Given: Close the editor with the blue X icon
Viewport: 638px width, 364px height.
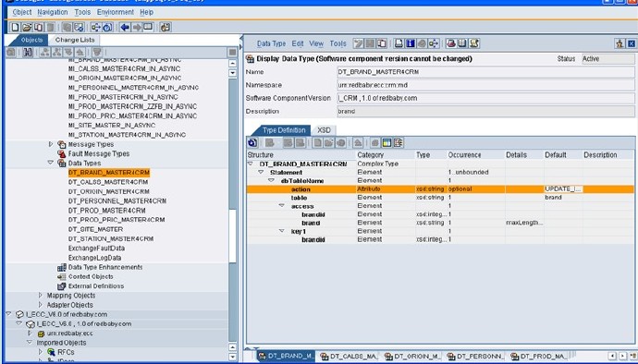Looking at the screenshot, I should (x=632, y=43).
